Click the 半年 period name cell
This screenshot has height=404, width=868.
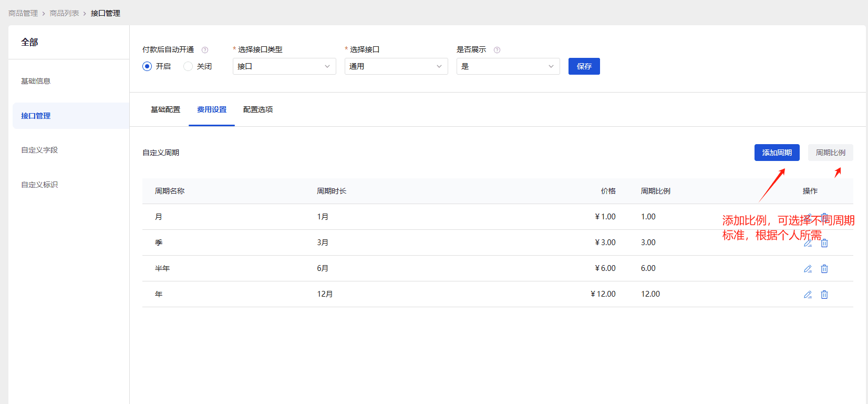coord(162,268)
